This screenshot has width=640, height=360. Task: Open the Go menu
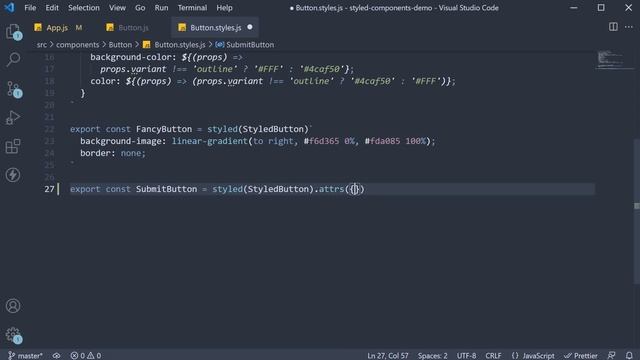click(x=140, y=8)
